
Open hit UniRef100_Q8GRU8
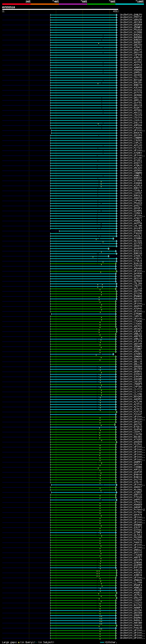point(131,25)
